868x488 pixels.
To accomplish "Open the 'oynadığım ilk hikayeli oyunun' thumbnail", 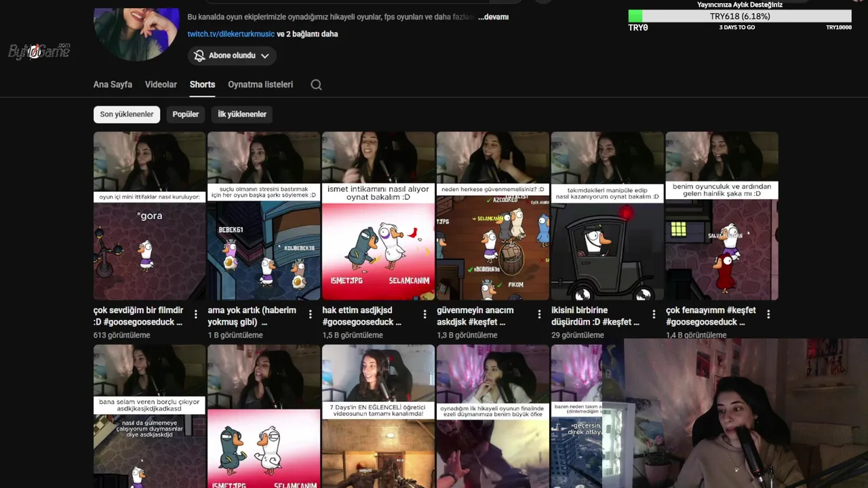I will (x=493, y=416).
